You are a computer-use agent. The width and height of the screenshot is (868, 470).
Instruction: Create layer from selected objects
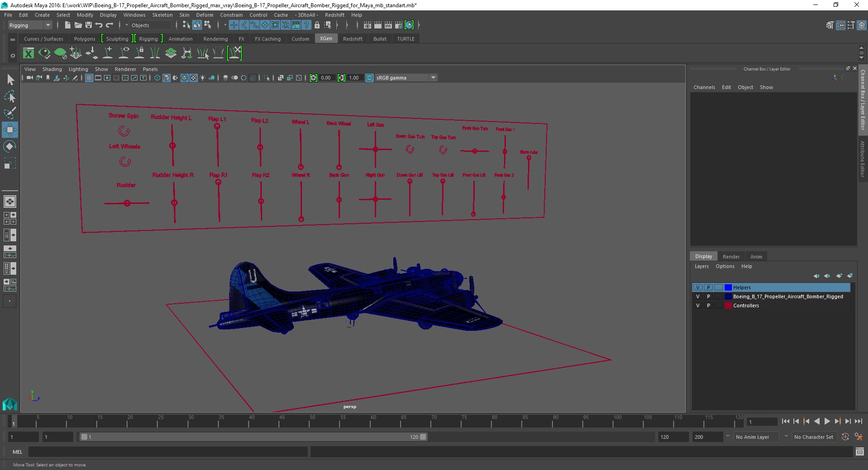click(850, 276)
